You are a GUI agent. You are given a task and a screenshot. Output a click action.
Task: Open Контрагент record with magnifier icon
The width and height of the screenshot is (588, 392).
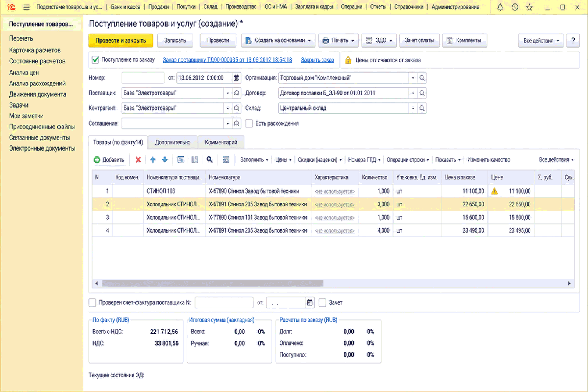pos(237,108)
